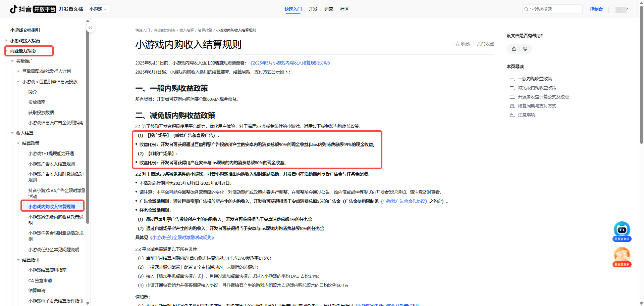Viewport: 644px width, 306px height.
Task: Open the 开发者助手 robot assistant
Action: click(x=622, y=231)
